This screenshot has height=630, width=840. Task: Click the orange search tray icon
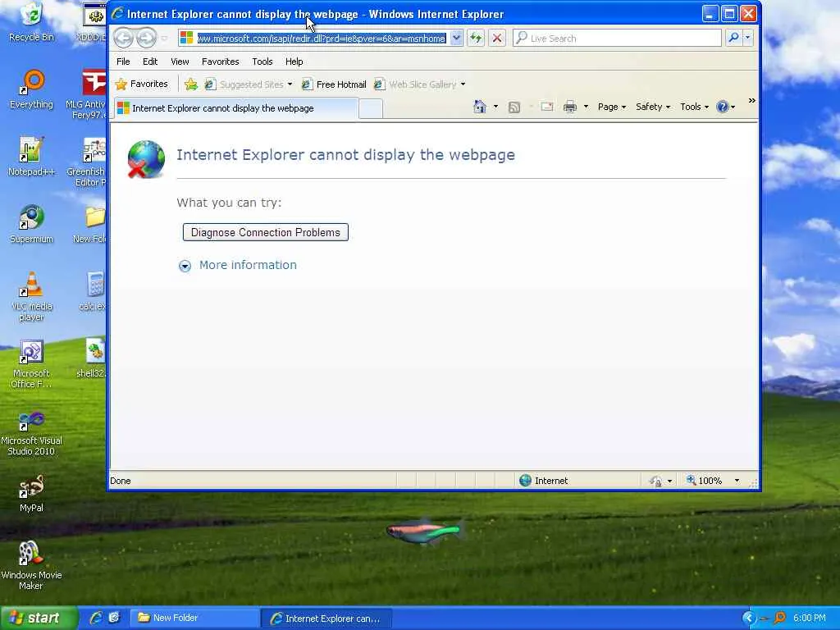tap(779, 619)
